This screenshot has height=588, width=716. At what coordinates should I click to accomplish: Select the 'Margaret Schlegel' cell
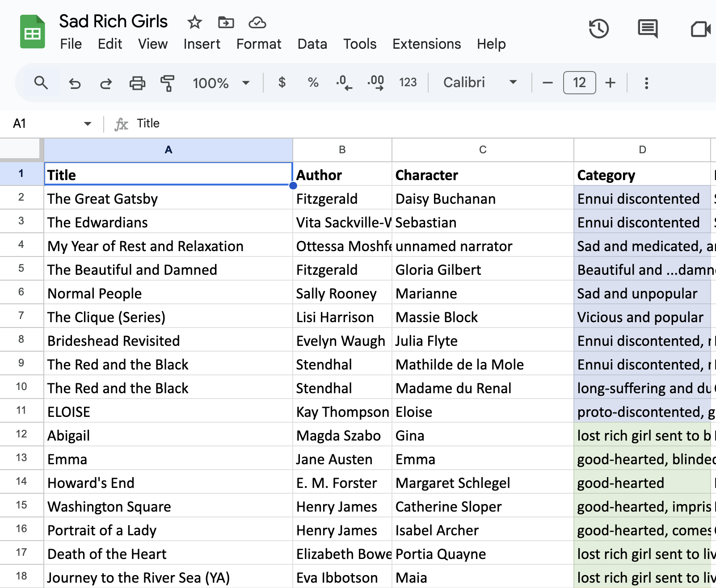click(x=483, y=483)
